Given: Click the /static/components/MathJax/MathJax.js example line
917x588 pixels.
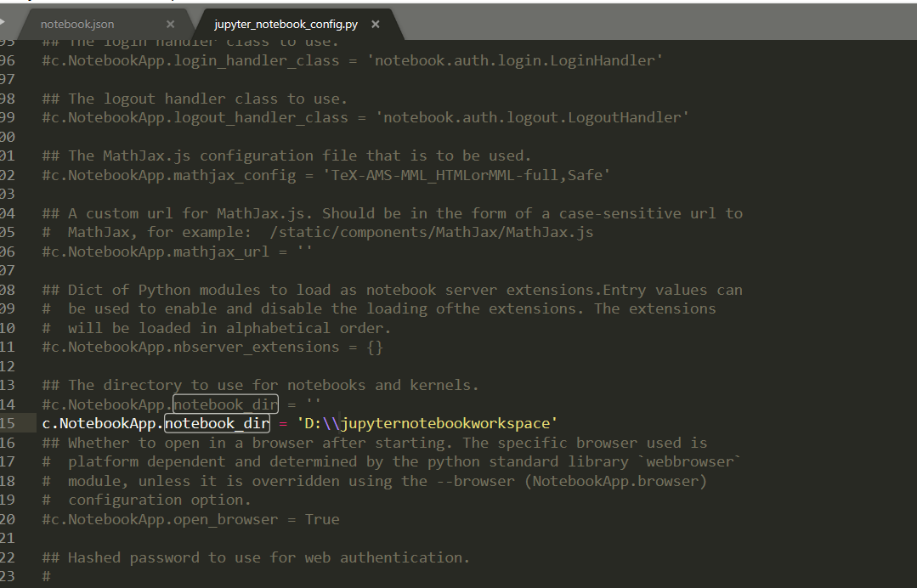Looking at the screenshot, I should coord(318,232).
